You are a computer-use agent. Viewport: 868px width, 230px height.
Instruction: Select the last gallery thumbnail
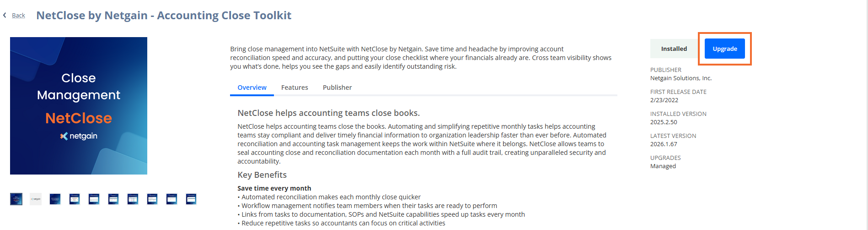click(191, 199)
